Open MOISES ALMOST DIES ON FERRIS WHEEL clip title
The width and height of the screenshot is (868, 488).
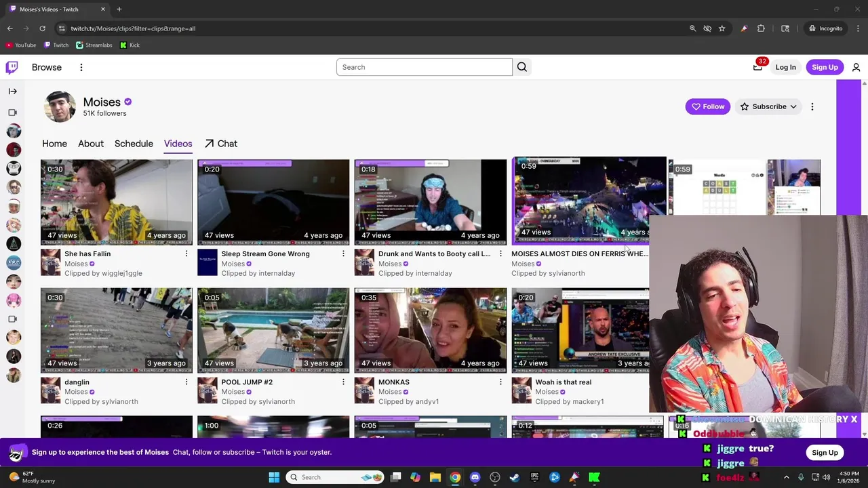(580, 253)
